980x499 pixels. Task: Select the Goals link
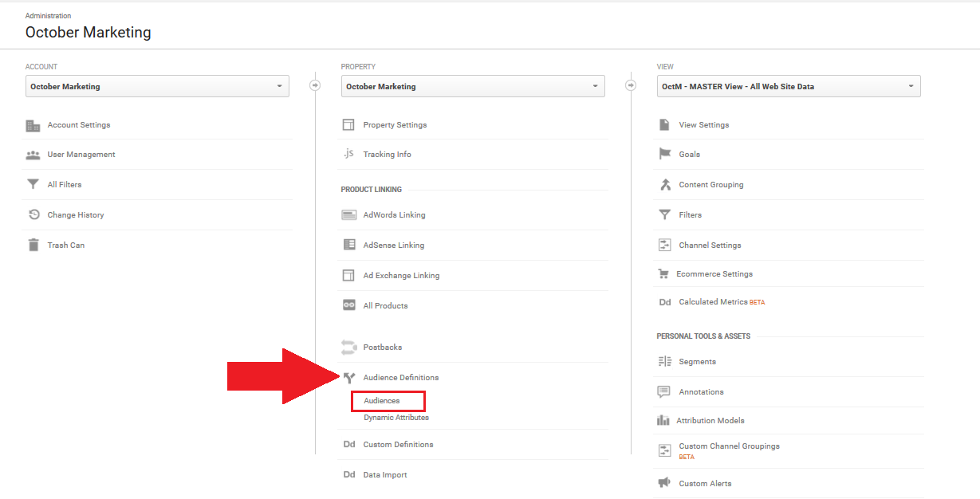click(690, 155)
